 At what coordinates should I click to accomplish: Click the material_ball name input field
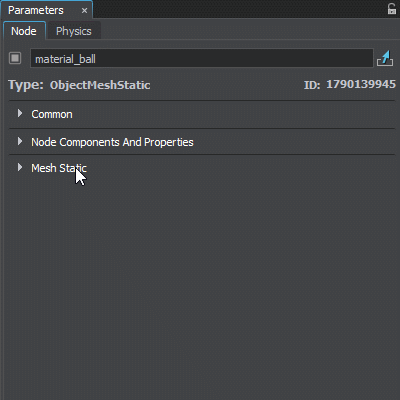coord(202,58)
